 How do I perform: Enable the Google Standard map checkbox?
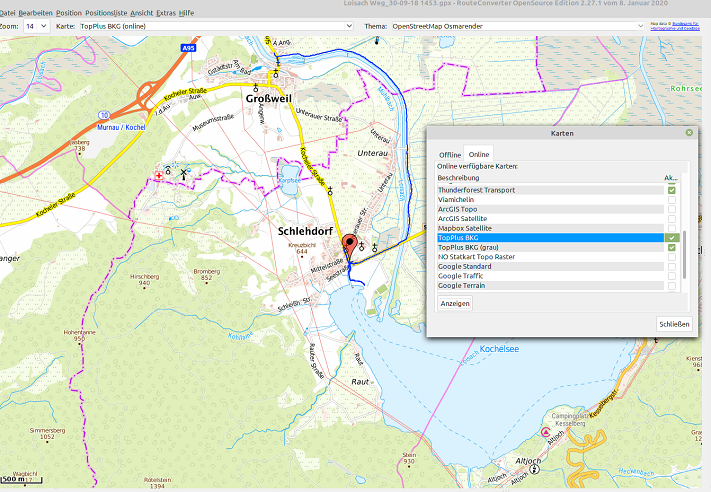[x=672, y=267]
